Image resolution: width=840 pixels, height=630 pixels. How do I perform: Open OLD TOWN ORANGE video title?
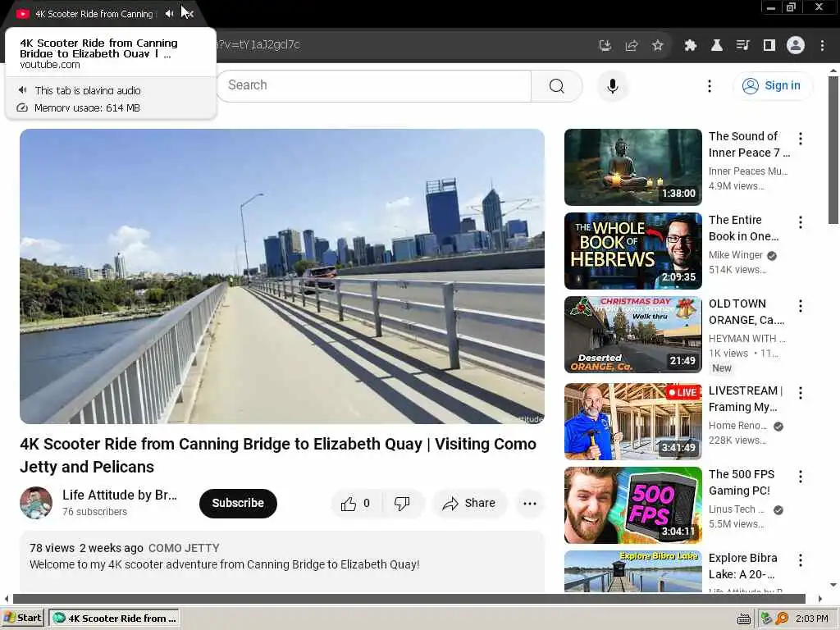746,311
